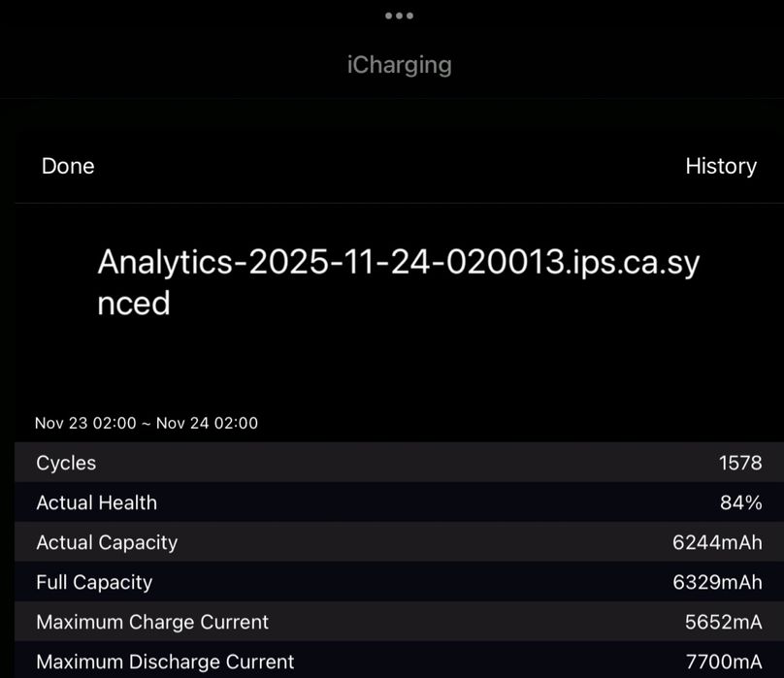Click the Nov 24 02:00 end time
Image resolution: width=784 pixels, height=678 pixels.
click(x=207, y=423)
